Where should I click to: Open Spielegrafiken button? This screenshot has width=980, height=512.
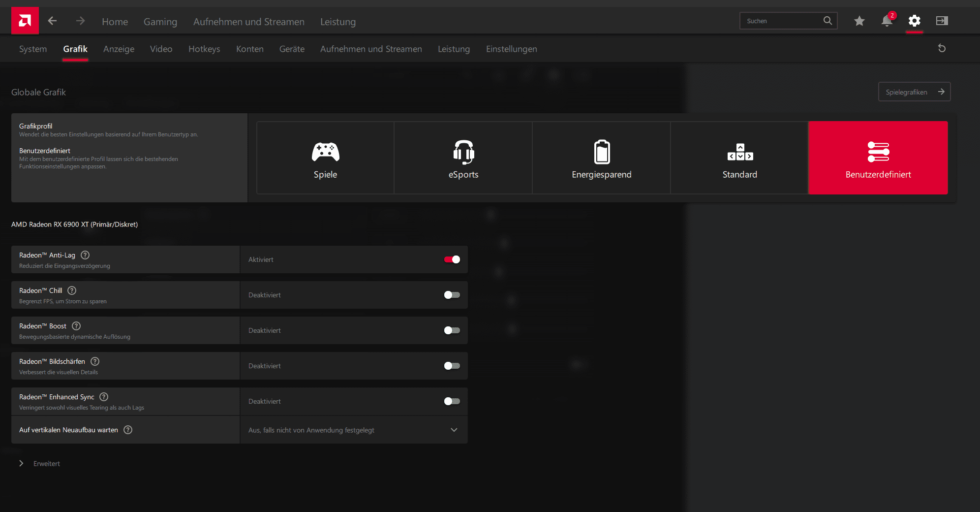click(x=915, y=92)
